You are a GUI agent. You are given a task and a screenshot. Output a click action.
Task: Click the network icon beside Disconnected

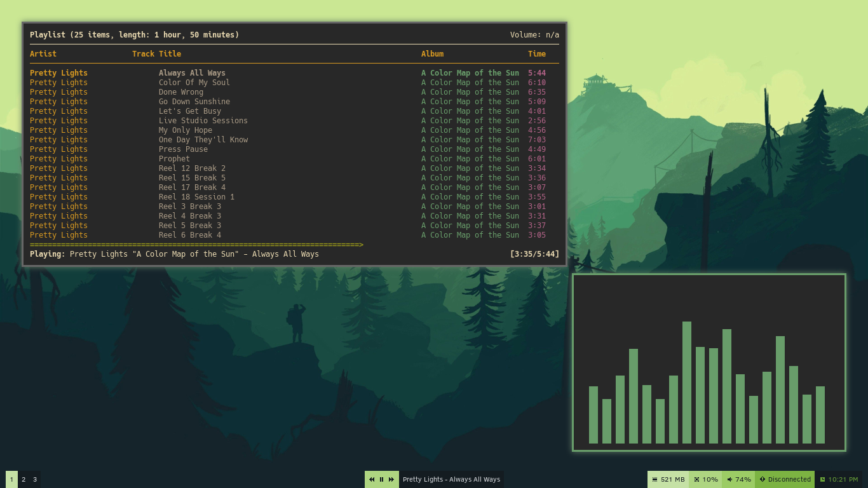[x=763, y=480]
